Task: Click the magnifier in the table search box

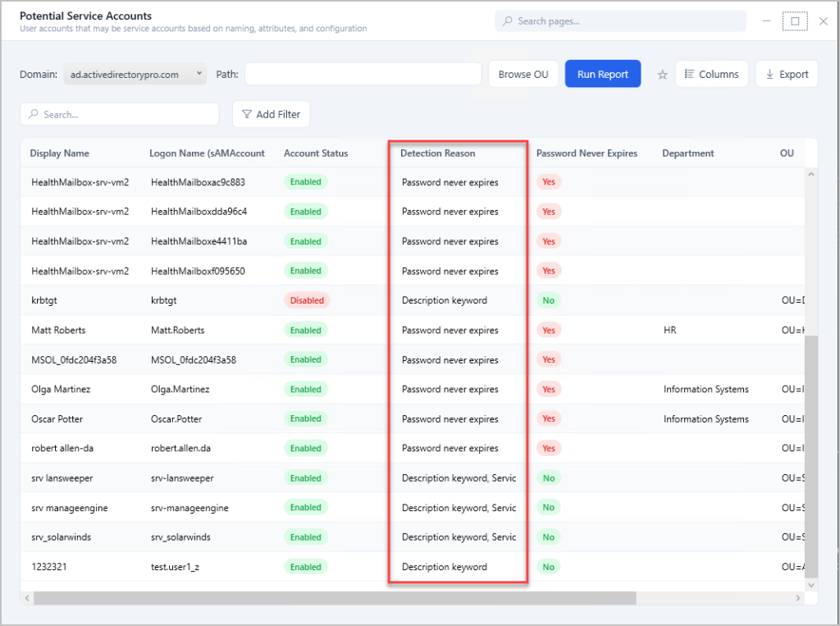Action: [x=33, y=114]
